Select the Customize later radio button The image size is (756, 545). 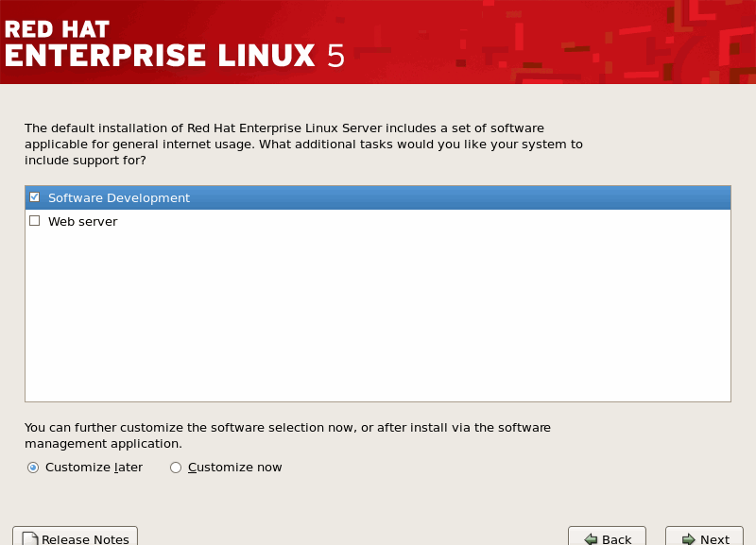33,468
